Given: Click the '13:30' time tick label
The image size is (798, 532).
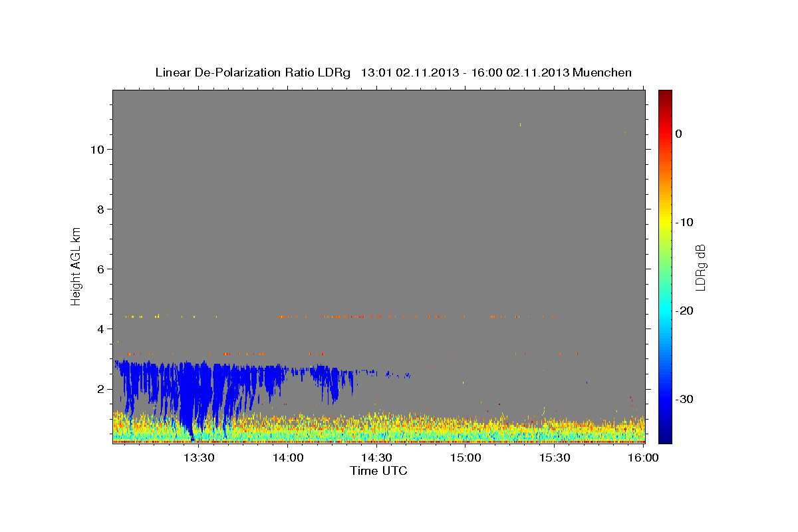Looking at the screenshot, I should pos(199,458).
